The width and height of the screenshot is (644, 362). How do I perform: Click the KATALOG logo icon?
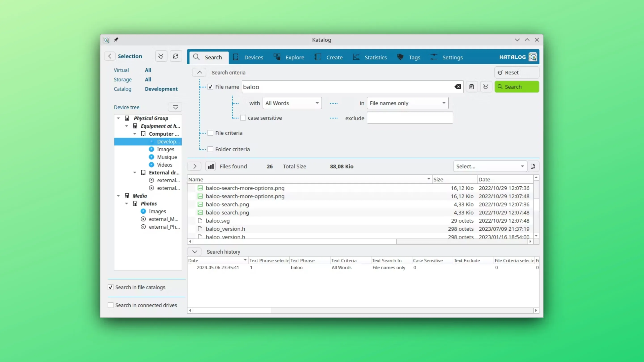click(533, 57)
